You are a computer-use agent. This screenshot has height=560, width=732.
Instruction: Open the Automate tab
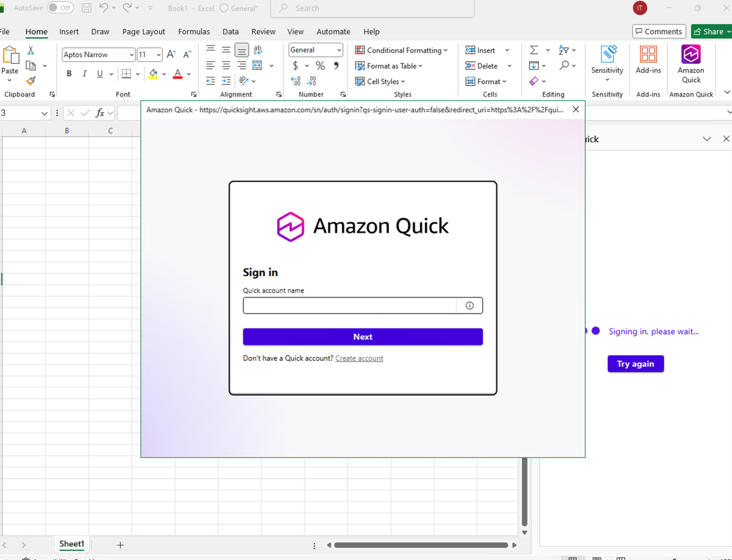click(x=333, y=32)
